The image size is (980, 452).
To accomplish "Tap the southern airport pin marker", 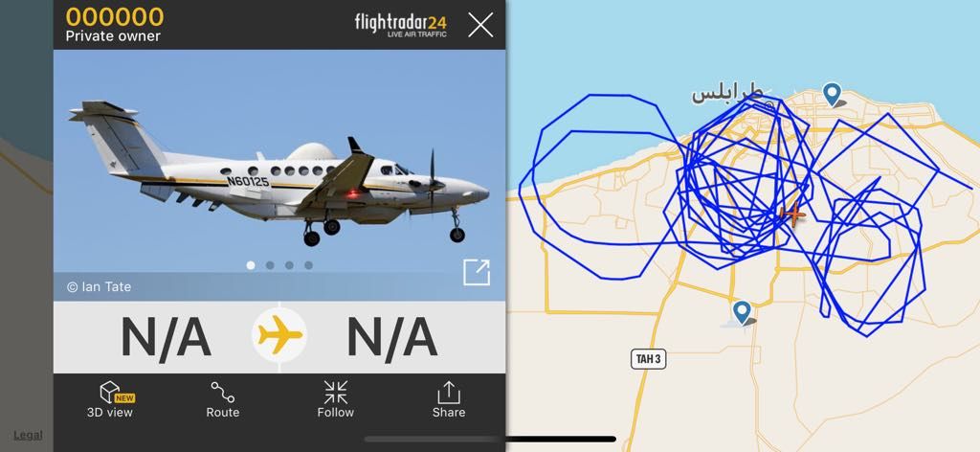I will (742, 312).
